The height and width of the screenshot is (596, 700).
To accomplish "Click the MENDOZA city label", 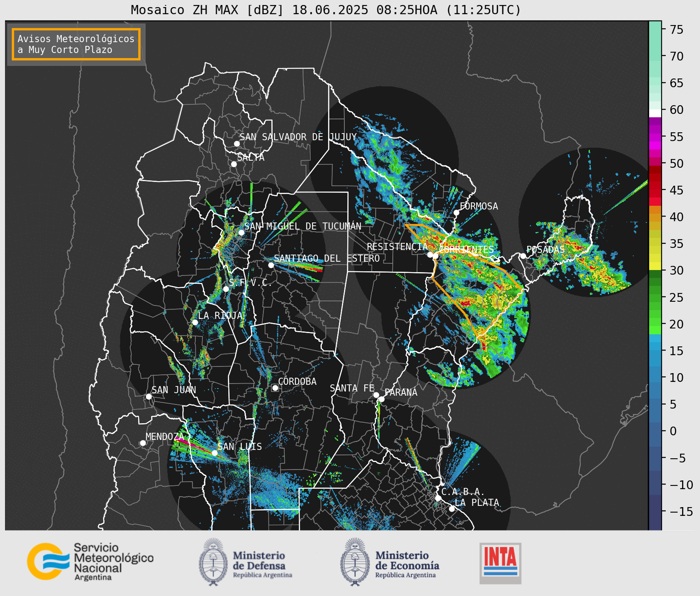I will tap(164, 437).
